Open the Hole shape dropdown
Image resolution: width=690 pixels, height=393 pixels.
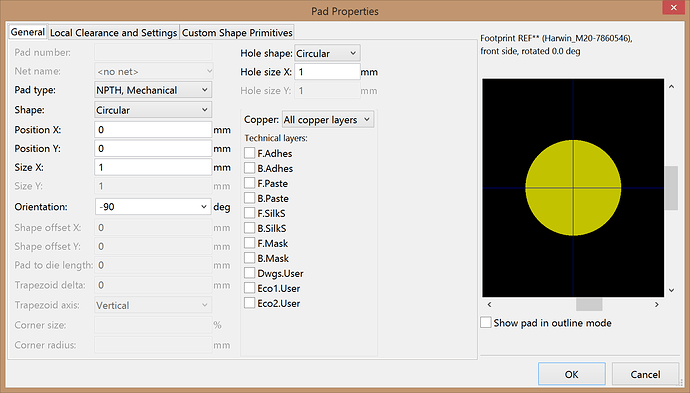327,53
